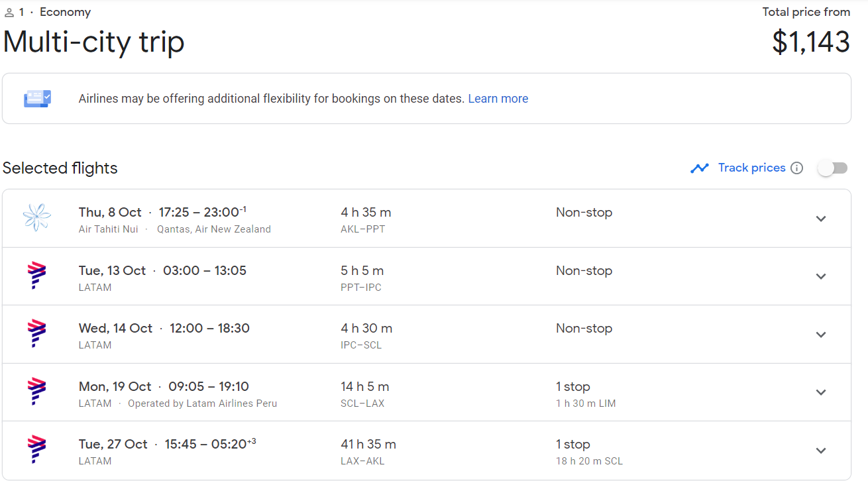The image size is (868, 487).
Task: Click the LATAM logo on the IPC–SCL flight
Action: 36,333
